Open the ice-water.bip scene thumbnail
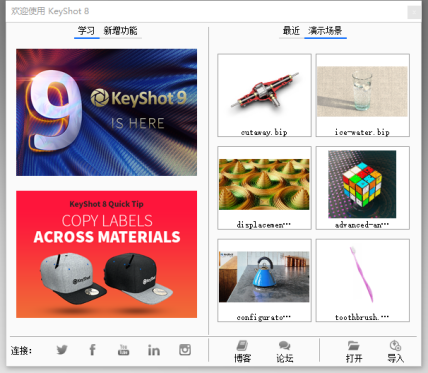Image resolution: width=428 pixels, height=373 pixels. [x=363, y=95]
